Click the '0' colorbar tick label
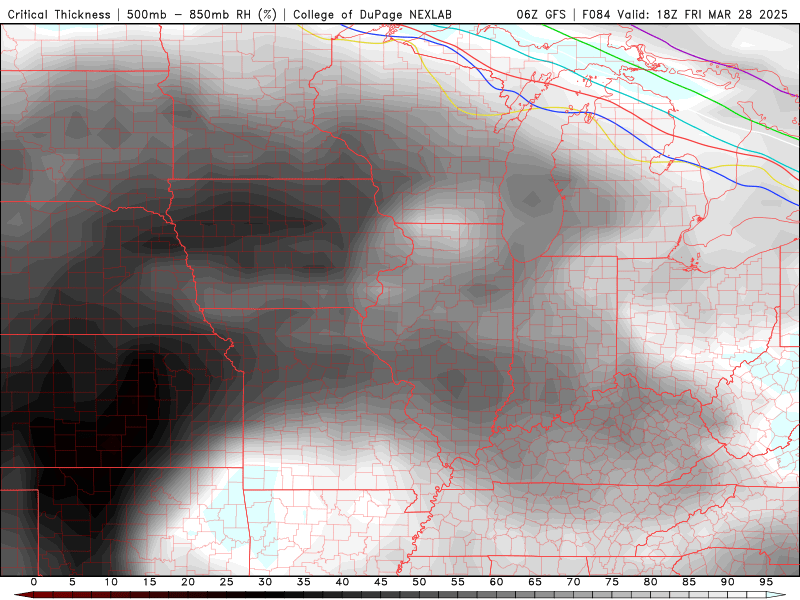 pyautogui.click(x=34, y=582)
